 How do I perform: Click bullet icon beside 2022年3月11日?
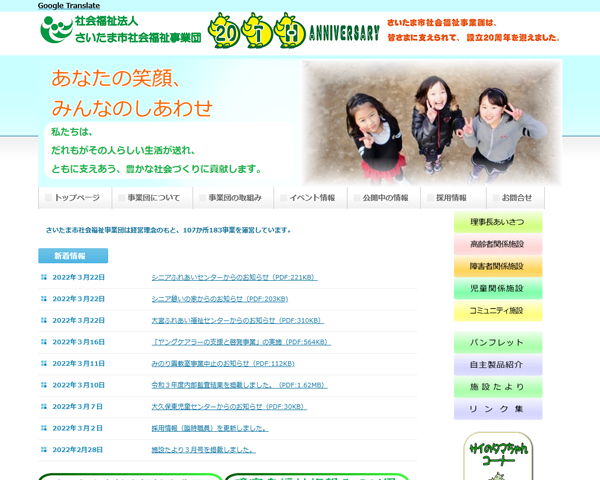44,363
